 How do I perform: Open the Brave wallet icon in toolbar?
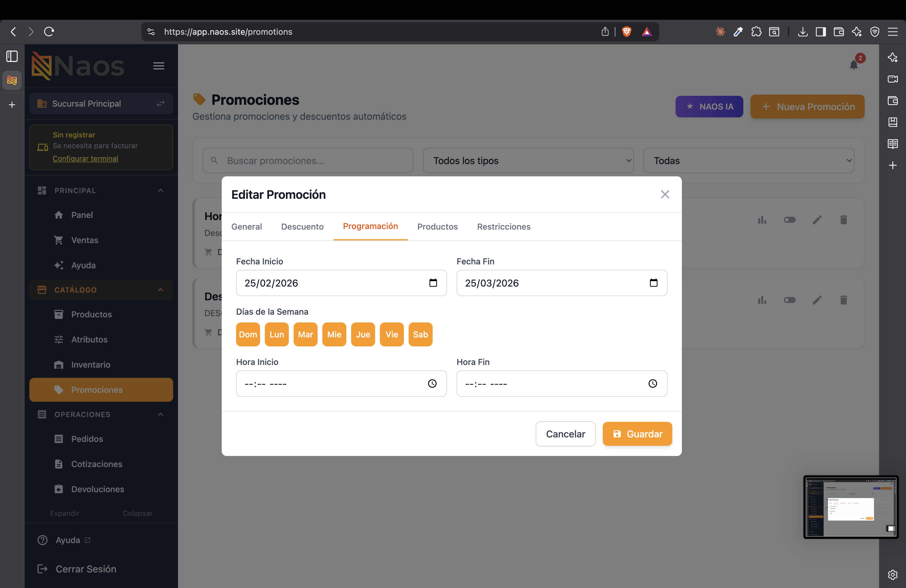click(839, 31)
